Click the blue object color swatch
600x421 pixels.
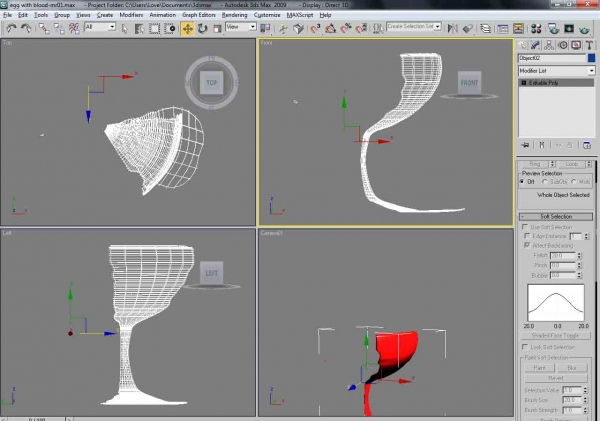coord(592,58)
